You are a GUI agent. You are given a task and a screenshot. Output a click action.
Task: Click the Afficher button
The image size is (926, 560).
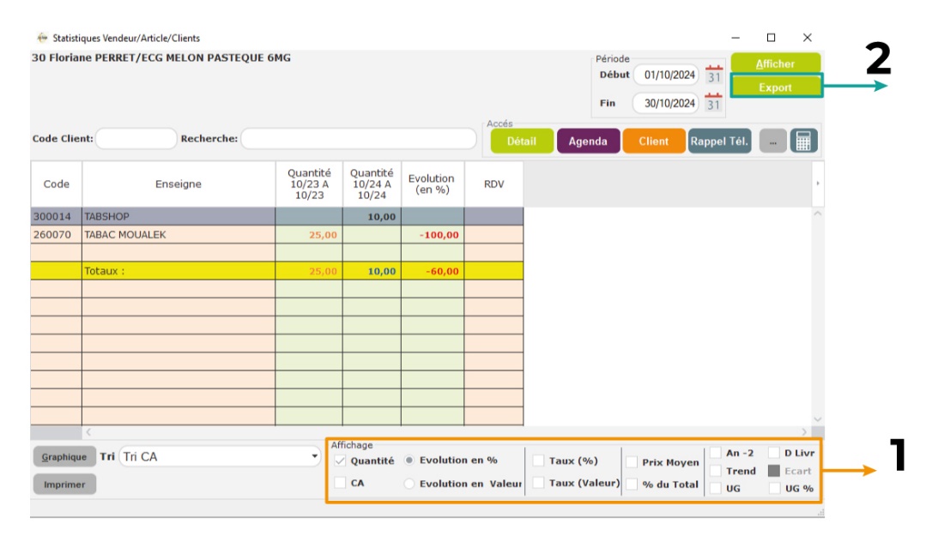click(x=776, y=63)
